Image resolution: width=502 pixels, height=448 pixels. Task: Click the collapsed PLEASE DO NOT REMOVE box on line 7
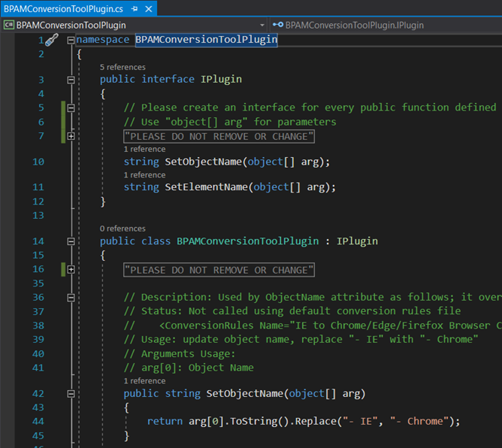pos(219,136)
